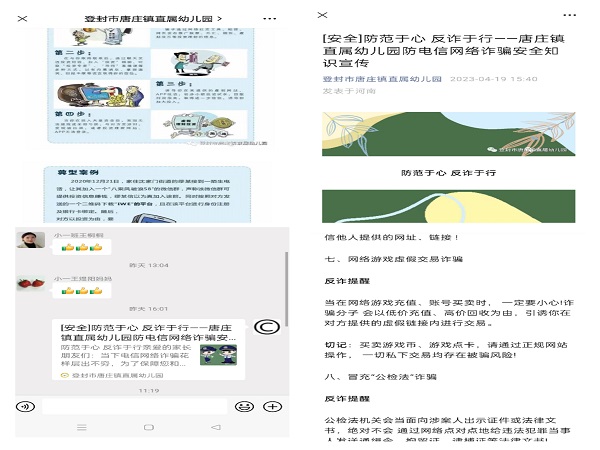Click timestamp 昨天 16:01 in chat
600x450 pixels.
coord(149,309)
